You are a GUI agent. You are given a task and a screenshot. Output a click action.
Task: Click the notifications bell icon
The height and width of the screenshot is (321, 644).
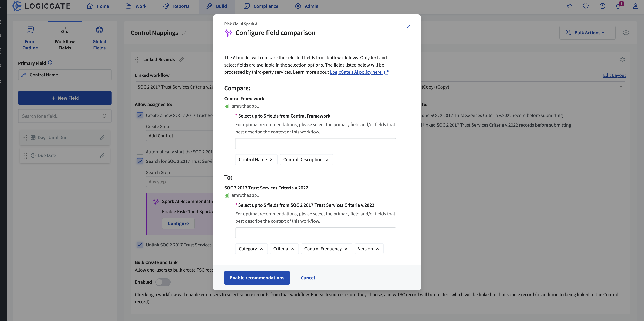point(618,6)
